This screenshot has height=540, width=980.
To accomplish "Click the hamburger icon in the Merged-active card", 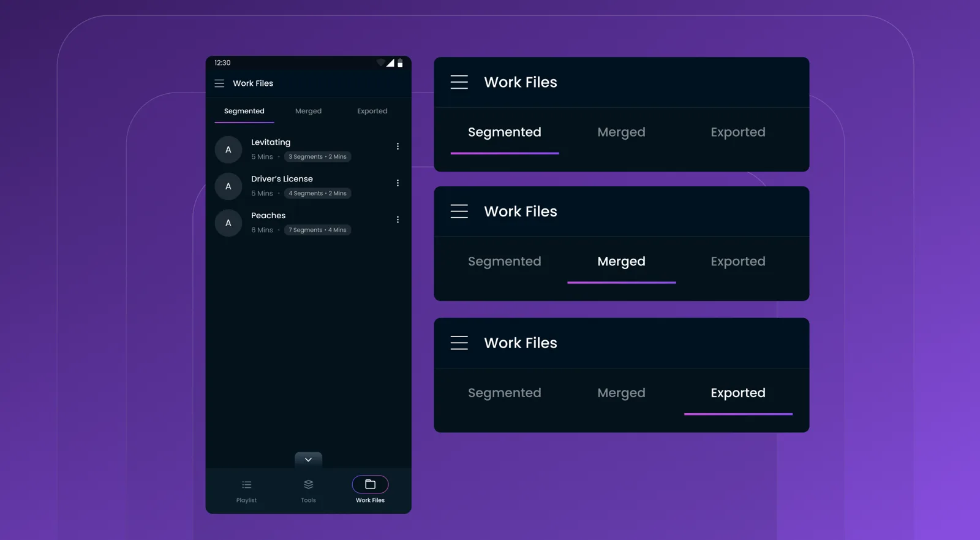I will (x=459, y=211).
